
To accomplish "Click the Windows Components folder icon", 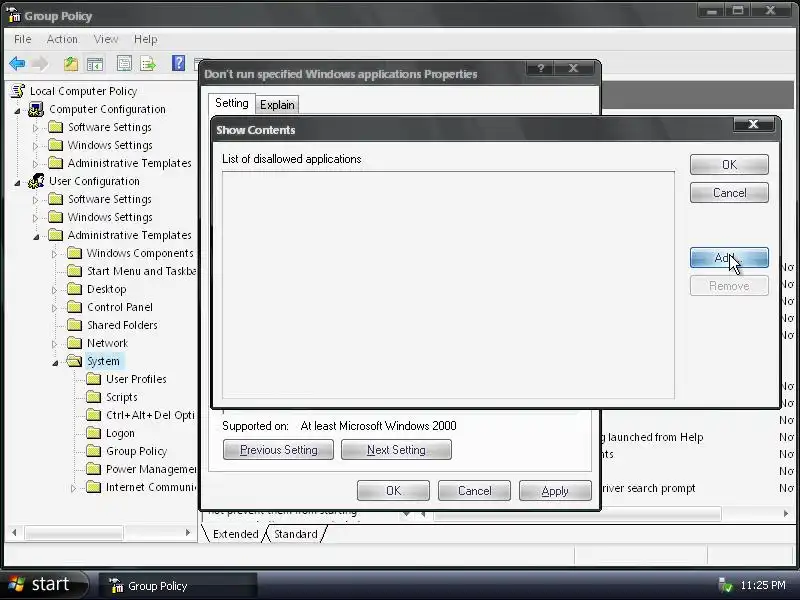I will tap(74, 253).
